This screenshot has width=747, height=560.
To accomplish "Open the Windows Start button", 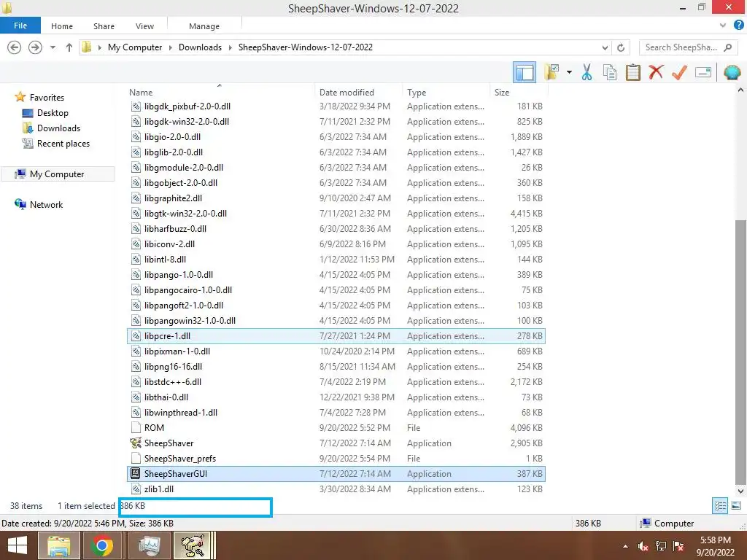I will [x=18, y=545].
